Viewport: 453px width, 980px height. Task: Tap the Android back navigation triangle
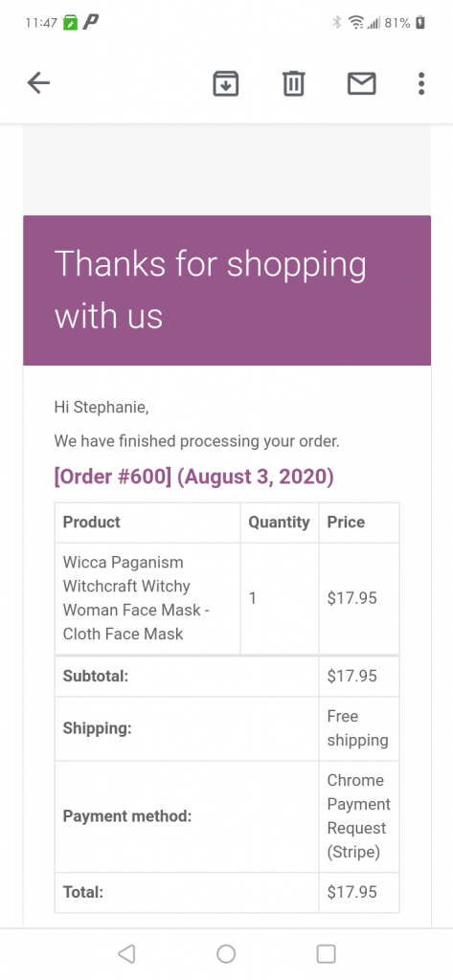tap(126, 954)
